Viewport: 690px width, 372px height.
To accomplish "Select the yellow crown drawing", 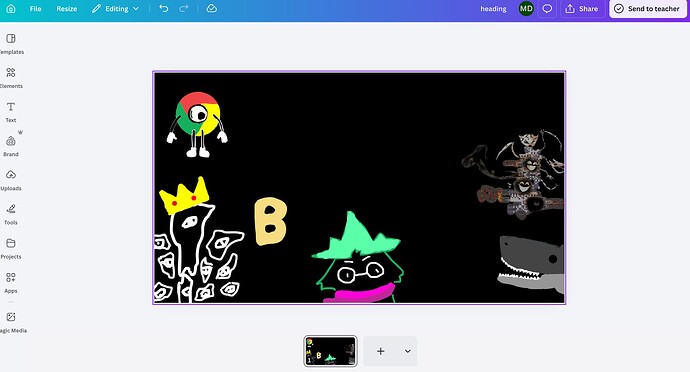I will point(184,195).
